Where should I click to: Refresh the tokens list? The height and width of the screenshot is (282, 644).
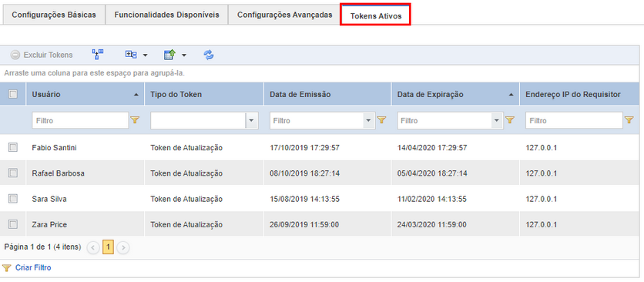(x=209, y=55)
